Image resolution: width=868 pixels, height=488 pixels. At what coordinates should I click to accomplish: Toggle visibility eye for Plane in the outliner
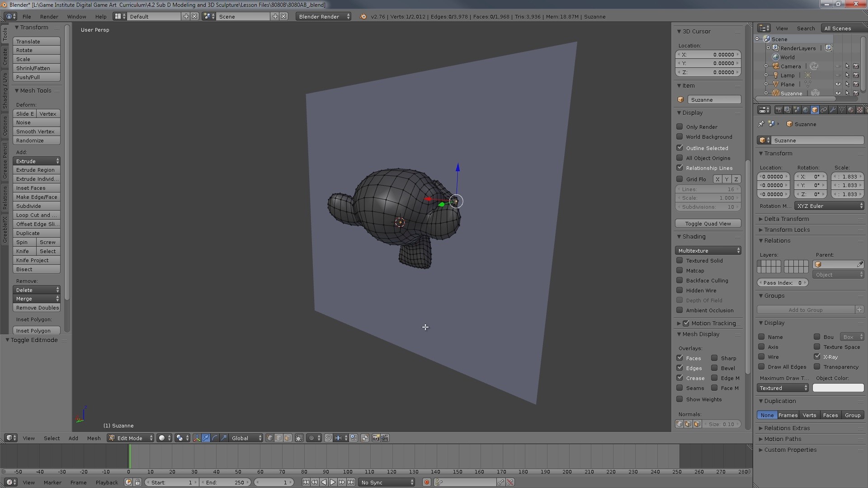(x=838, y=84)
